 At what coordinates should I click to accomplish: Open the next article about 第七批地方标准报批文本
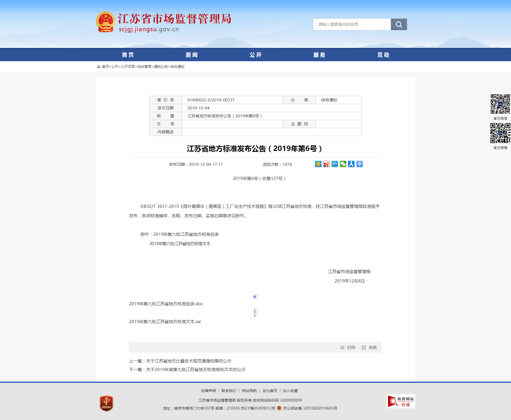point(196,370)
